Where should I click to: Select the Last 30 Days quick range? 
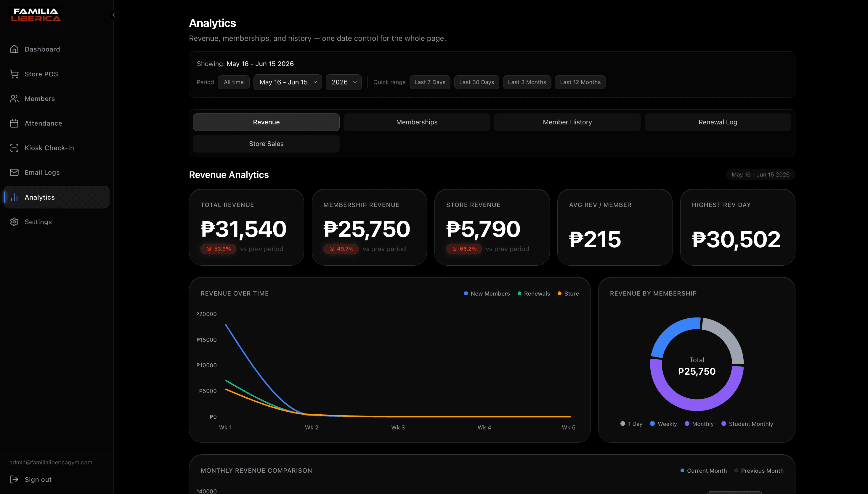(x=476, y=82)
